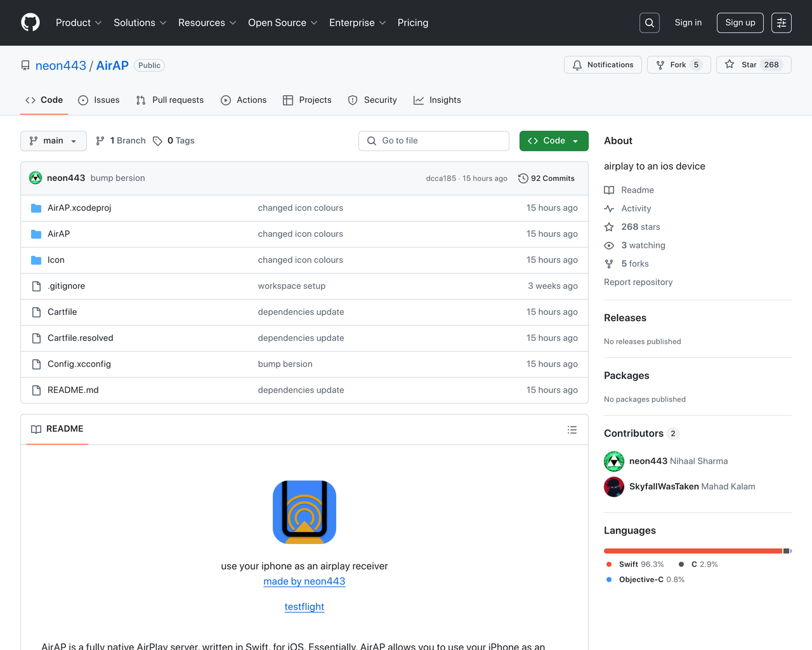
Task: Click the workspace setup commit message
Action: click(x=292, y=286)
